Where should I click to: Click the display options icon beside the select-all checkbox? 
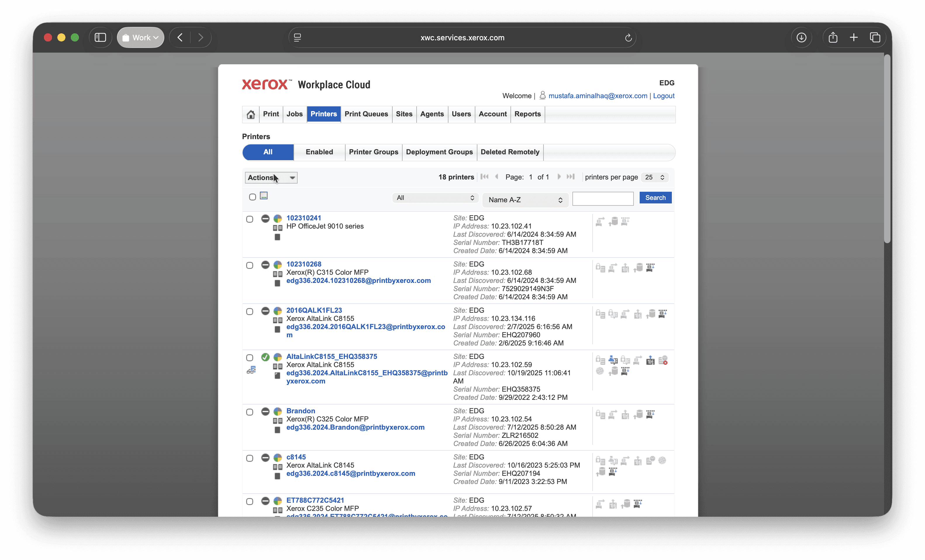(263, 196)
